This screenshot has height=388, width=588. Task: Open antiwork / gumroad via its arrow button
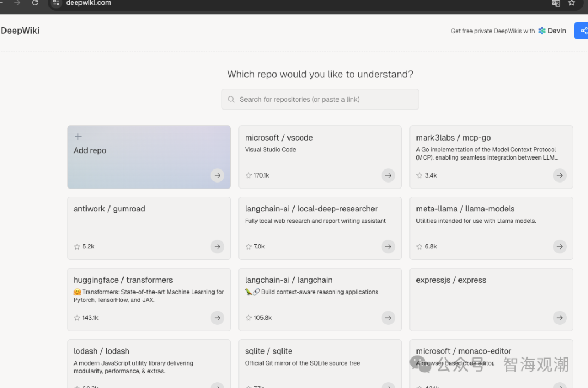pos(217,246)
